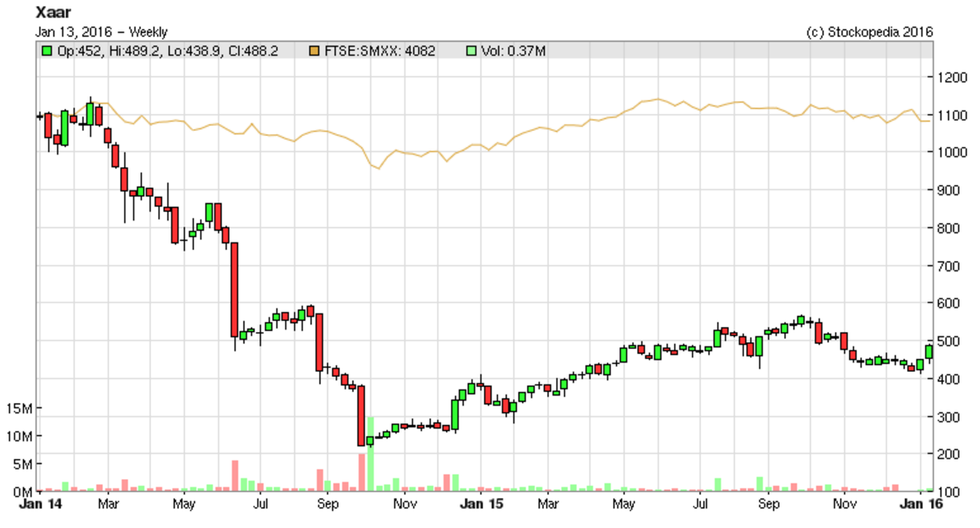Click the 'Jan 14' date axis label

[x=41, y=504]
